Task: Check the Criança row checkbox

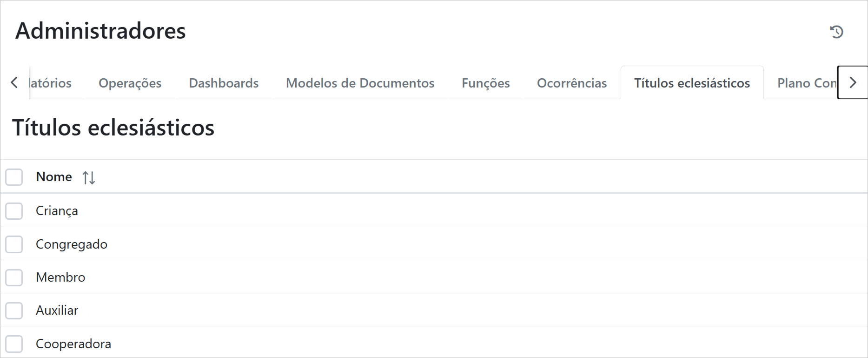Action: point(14,211)
